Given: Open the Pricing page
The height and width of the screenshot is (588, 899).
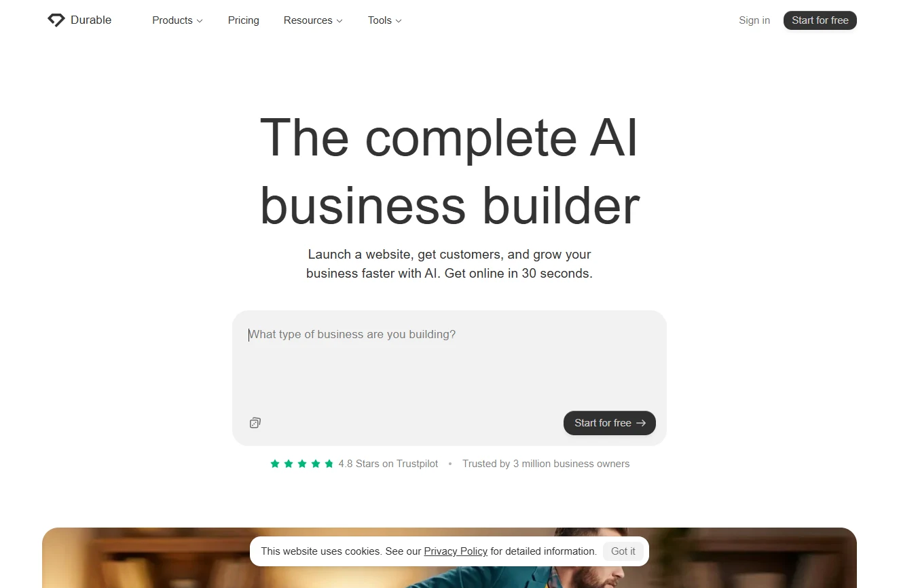Looking at the screenshot, I should [244, 20].
